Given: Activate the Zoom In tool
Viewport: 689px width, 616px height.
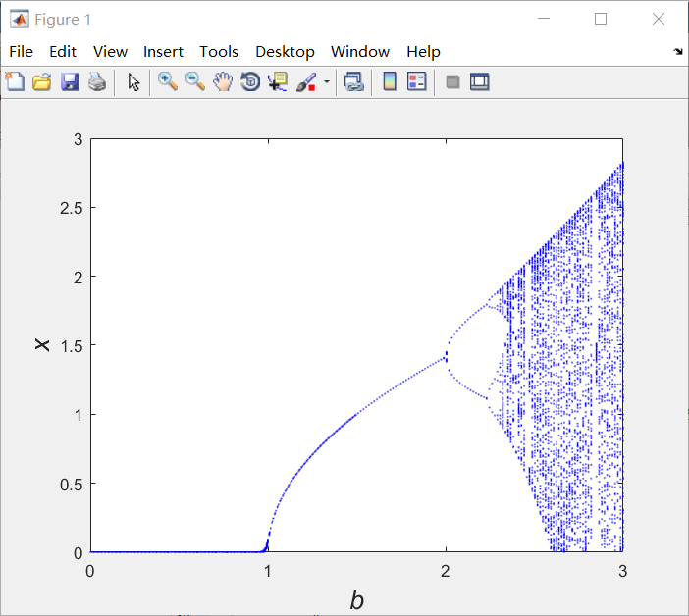Looking at the screenshot, I should [x=168, y=81].
